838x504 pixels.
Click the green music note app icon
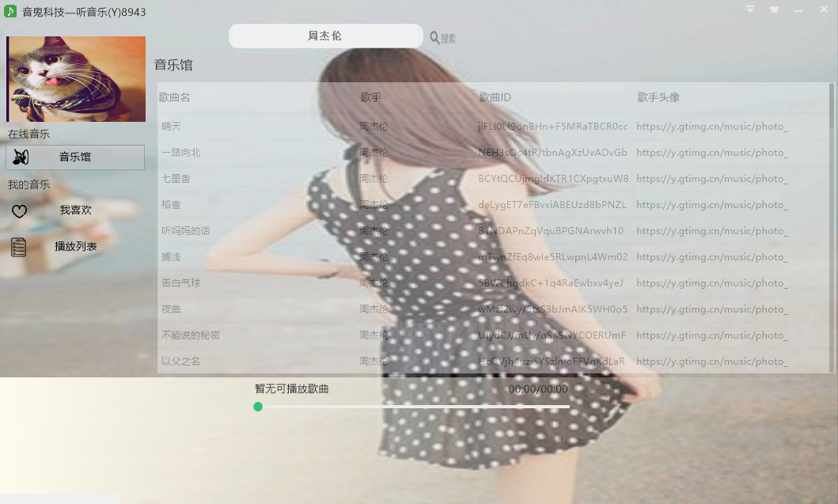pyautogui.click(x=10, y=11)
